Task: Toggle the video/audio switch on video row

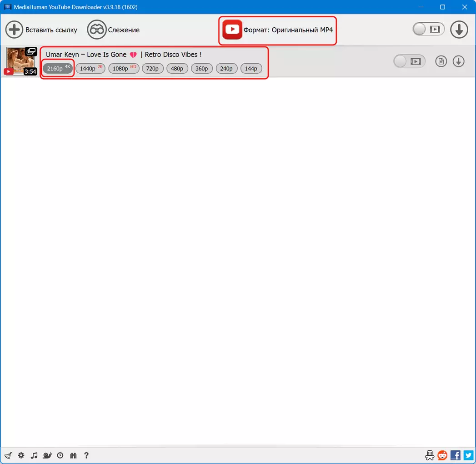Action: point(409,61)
